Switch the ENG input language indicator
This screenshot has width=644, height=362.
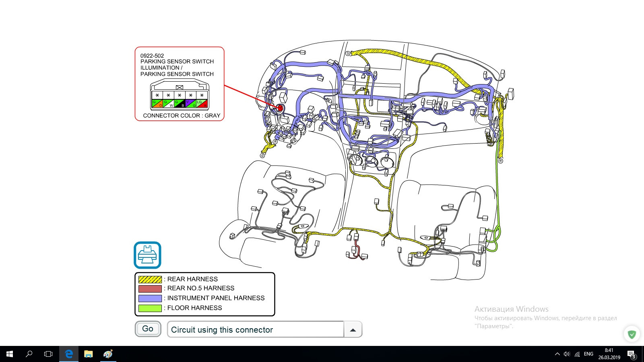(588, 354)
